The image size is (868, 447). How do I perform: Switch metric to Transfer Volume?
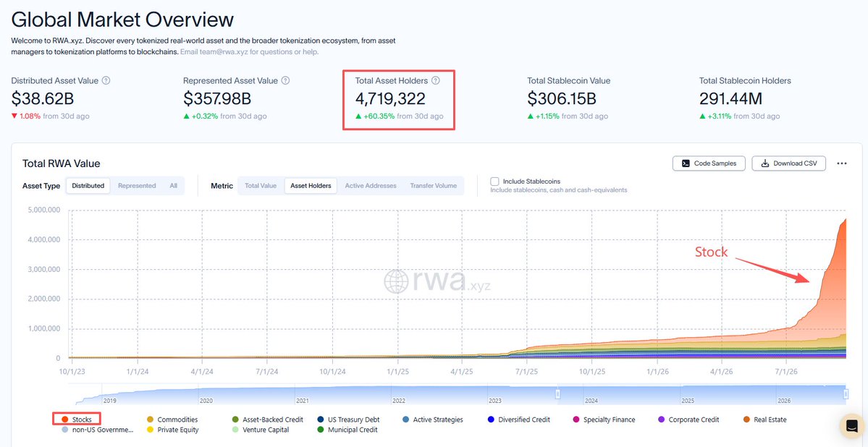click(434, 186)
